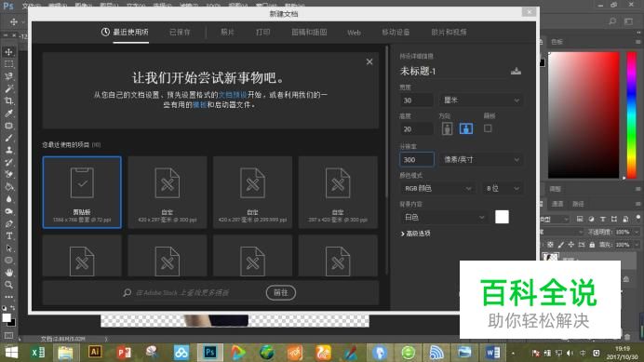Click the 文档预设 link
The width and height of the screenshot is (644, 362).
233,95
